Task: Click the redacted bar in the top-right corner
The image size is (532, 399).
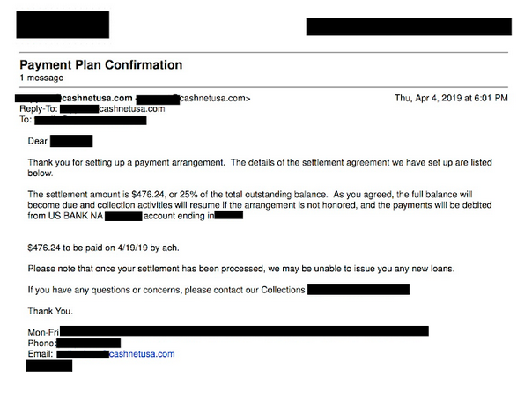Action: (x=408, y=26)
